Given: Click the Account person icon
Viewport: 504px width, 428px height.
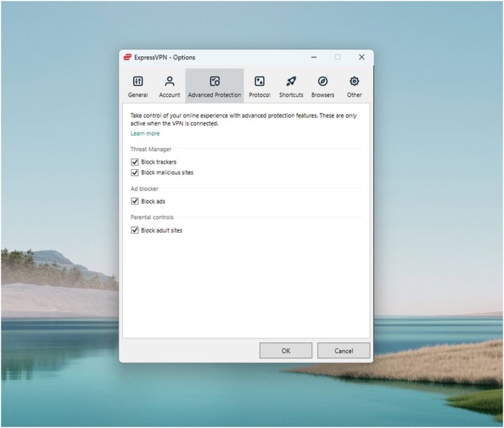Looking at the screenshot, I should (169, 80).
